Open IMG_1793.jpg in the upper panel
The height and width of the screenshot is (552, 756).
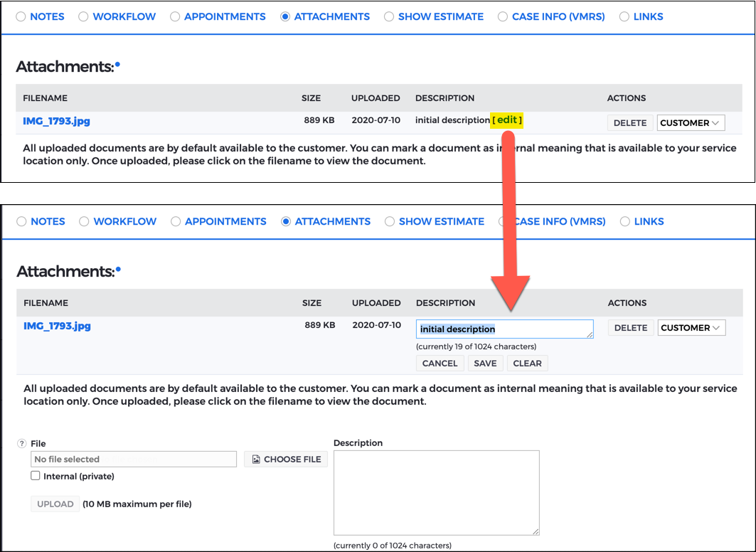tap(56, 121)
